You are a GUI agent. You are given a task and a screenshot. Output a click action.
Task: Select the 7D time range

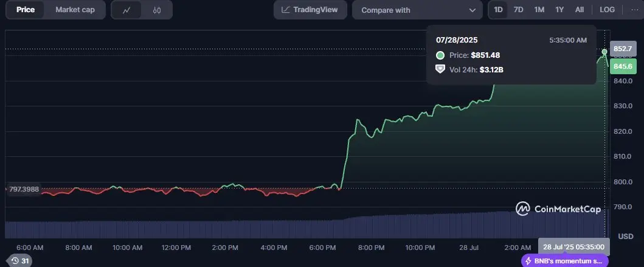pos(518,10)
